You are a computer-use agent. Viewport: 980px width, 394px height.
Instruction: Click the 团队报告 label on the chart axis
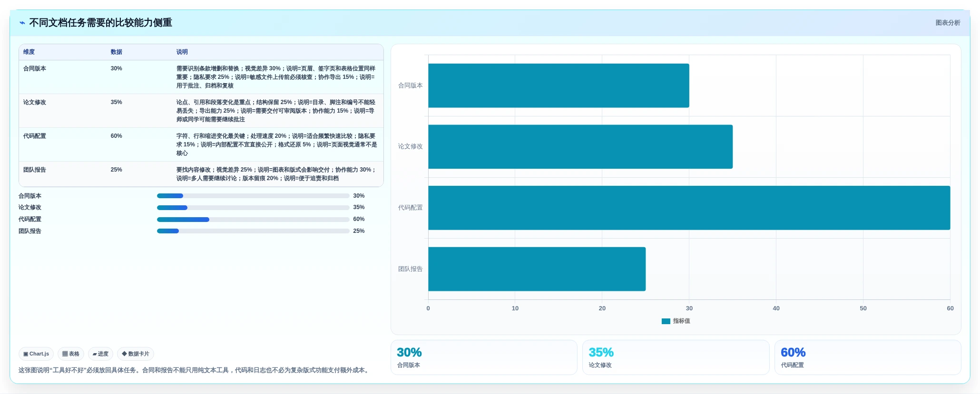pyautogui.click(x=410, y=269)
